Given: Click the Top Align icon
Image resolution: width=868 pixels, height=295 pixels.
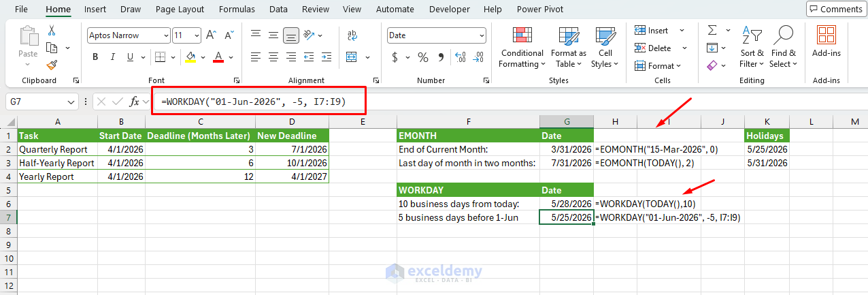Looking at the screenshot, I should pyautogui.click(x=256, y=35).
